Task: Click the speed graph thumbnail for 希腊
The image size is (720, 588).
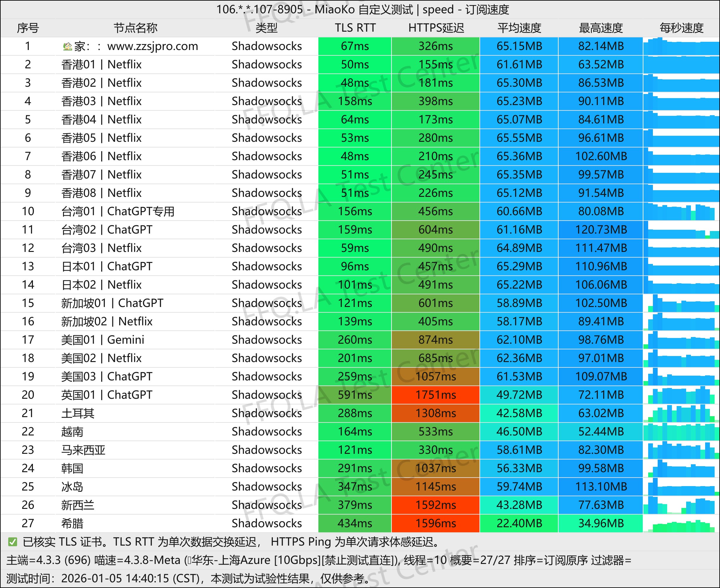Action: (x=681, y=523)
